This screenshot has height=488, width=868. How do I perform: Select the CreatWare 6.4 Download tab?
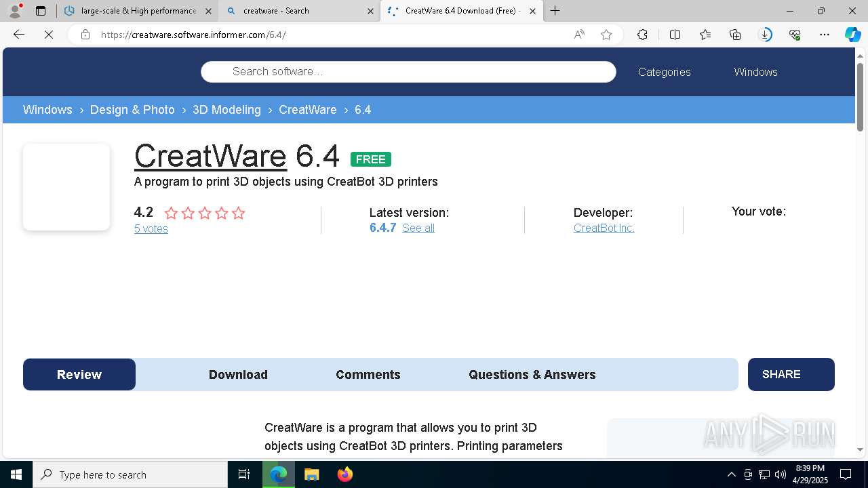coord(461,11)
